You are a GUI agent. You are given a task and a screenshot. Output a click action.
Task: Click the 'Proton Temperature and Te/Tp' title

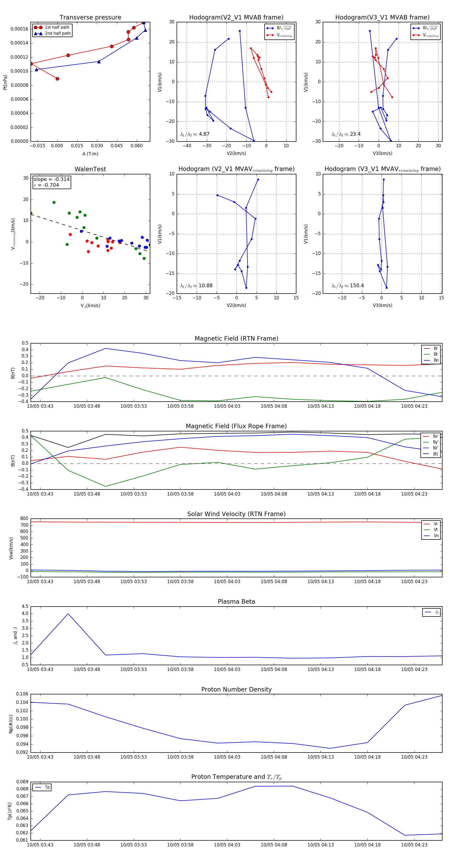point(236,777)
